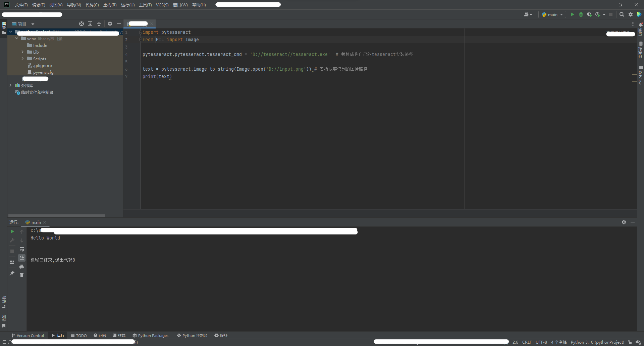
Task: Open editor tab options three-dot menu
Action: 633,24
